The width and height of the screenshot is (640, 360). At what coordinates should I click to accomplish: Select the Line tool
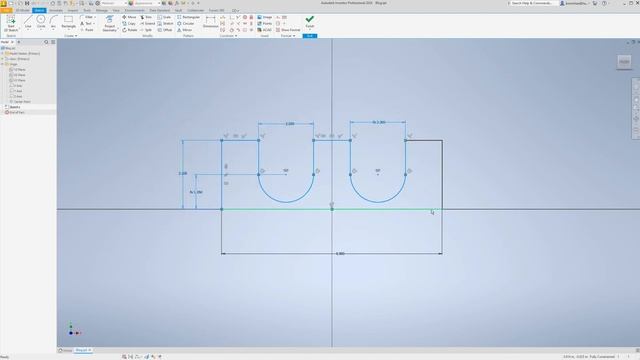[28, 22]
